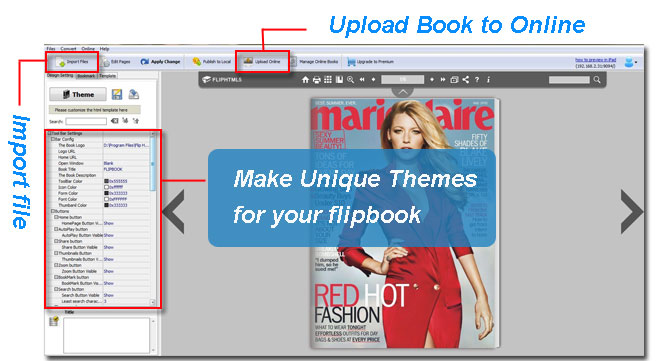The width and height of the screenshot is (663, 361).
Task: Collapse the Search button tree node
Action: click(56, 289)
